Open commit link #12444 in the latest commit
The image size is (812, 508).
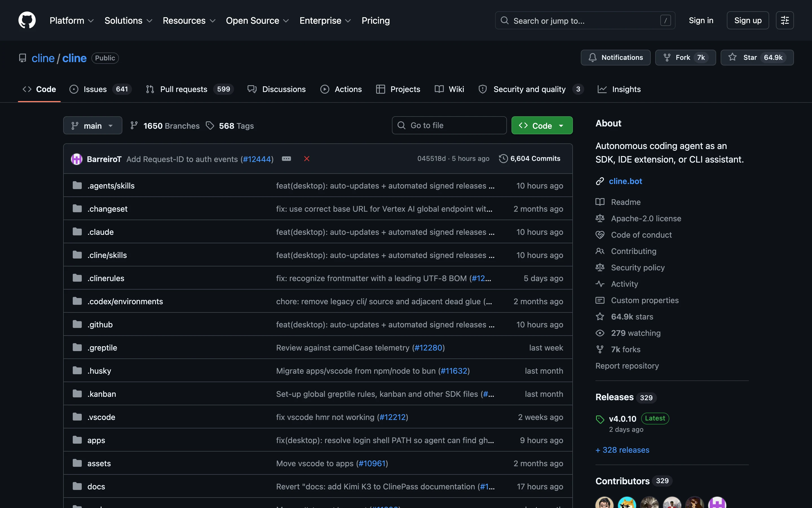point(257,159)
